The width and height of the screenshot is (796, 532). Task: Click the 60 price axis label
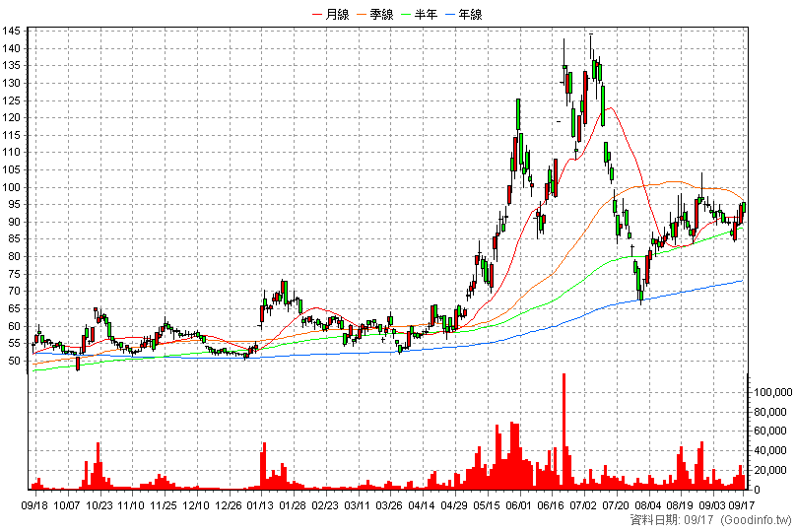pos(14,326)
